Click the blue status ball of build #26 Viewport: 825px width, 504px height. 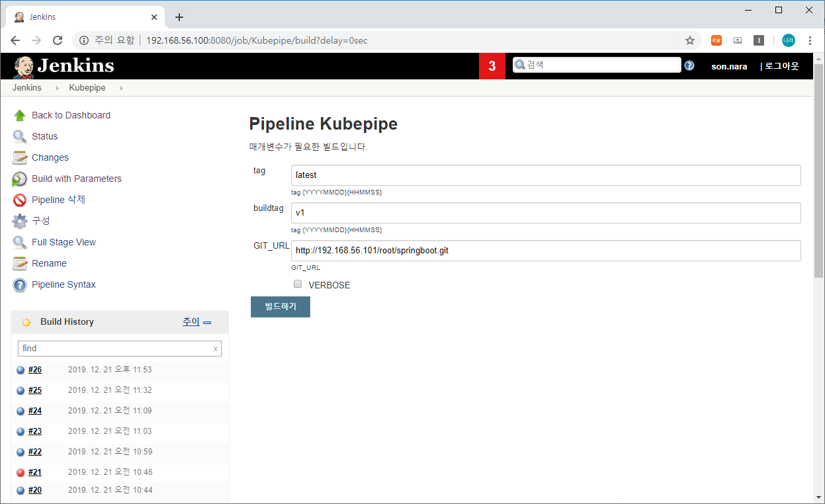[x=21, y=370]
